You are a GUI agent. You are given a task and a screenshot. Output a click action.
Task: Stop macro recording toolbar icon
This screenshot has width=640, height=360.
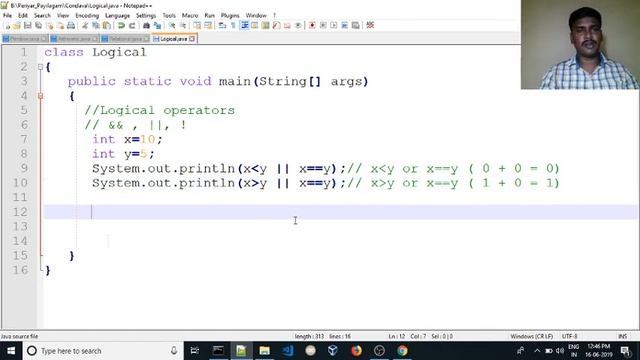click(x=323, y=25)
